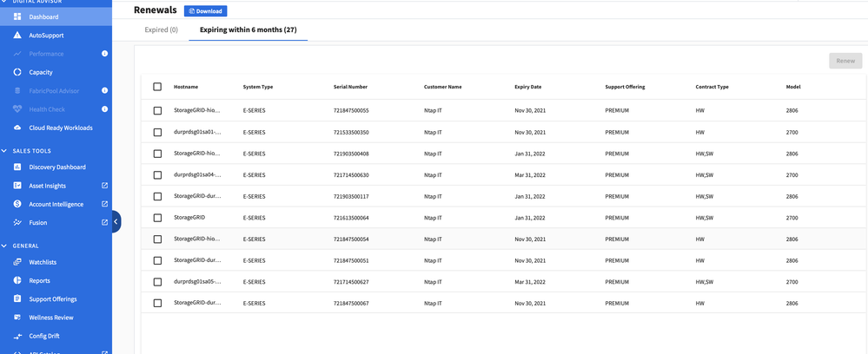Image resolution: width=868 pixels, height=354 pixels.
Task: Click the Account Intelligence dollar icon
Action: (17, 204)
